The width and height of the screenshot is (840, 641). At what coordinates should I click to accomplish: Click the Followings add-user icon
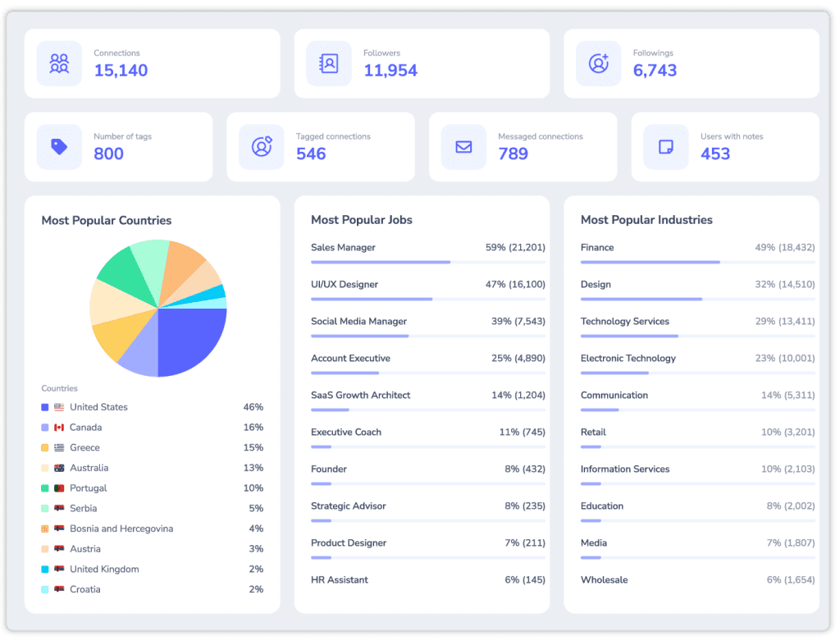(x=598, y=63)
